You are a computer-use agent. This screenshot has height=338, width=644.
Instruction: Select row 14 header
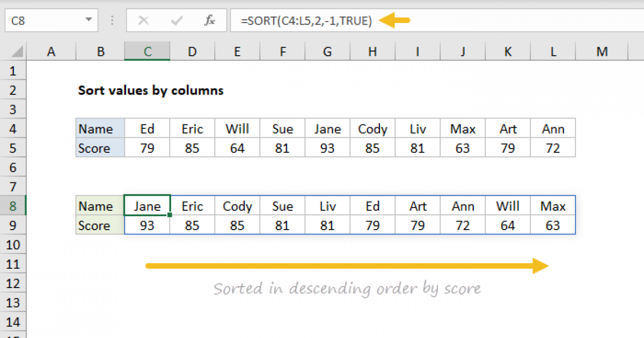pos(13,321)
